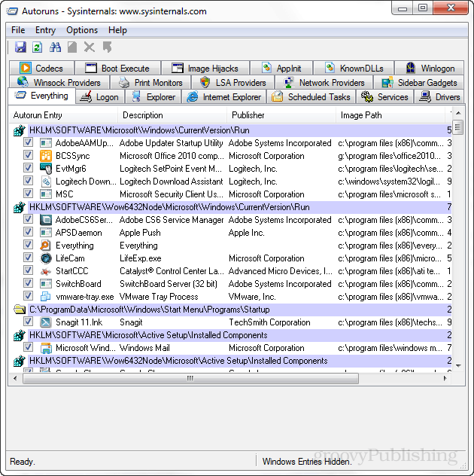Click the BCSSync entry icon

(x=45, y=156)
